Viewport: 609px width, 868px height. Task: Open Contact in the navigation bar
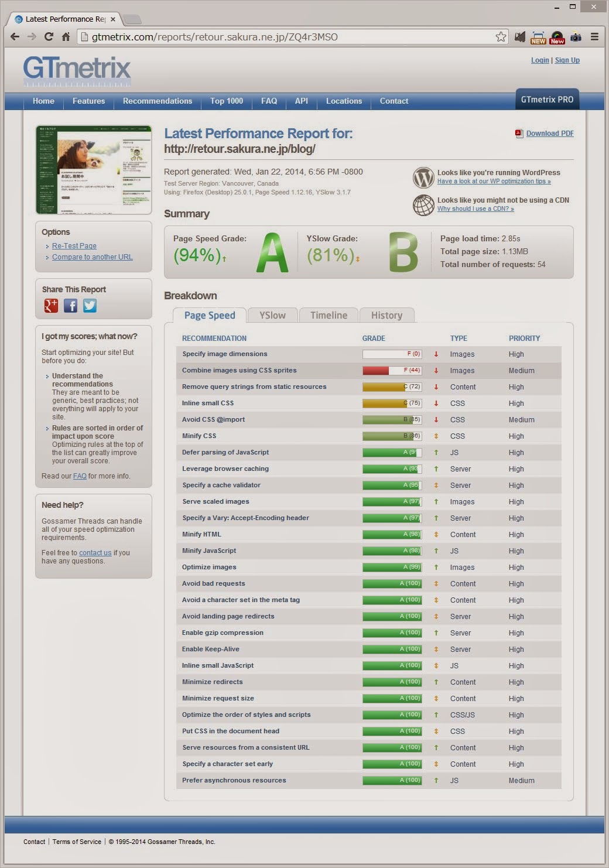tap(394, 101)
